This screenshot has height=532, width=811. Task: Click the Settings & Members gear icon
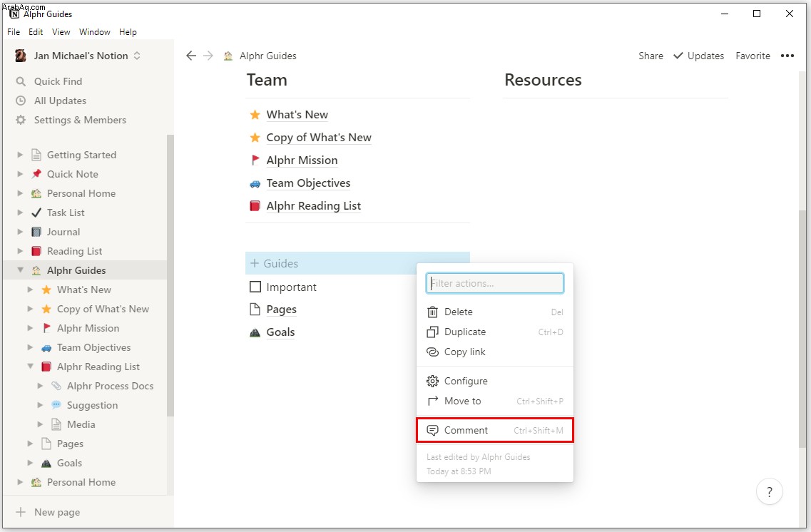click(21, 120)
